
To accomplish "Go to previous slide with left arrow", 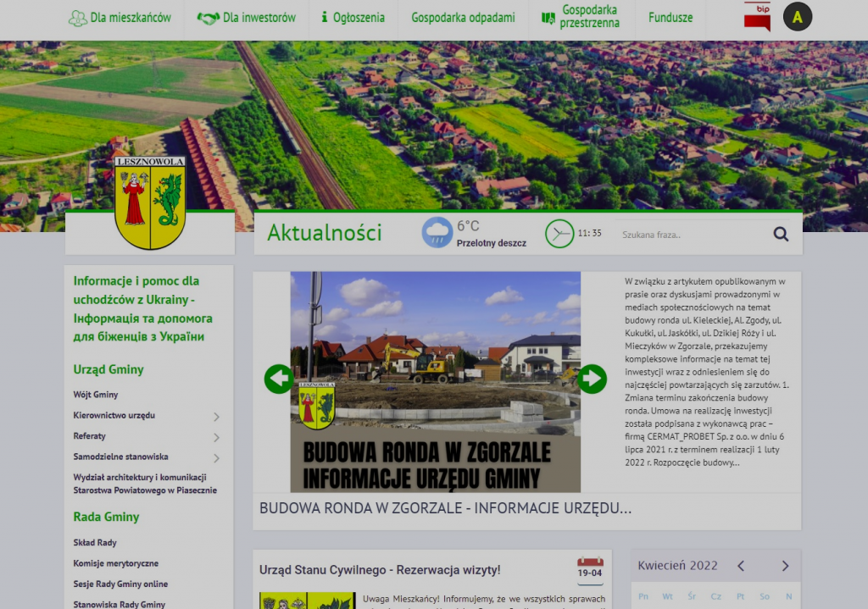I will (279, 379).
